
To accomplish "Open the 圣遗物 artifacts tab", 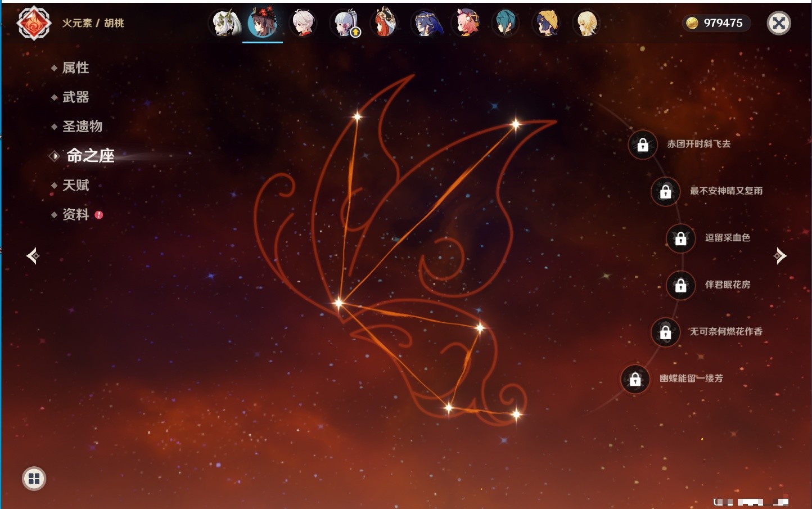I will (82, 127).
